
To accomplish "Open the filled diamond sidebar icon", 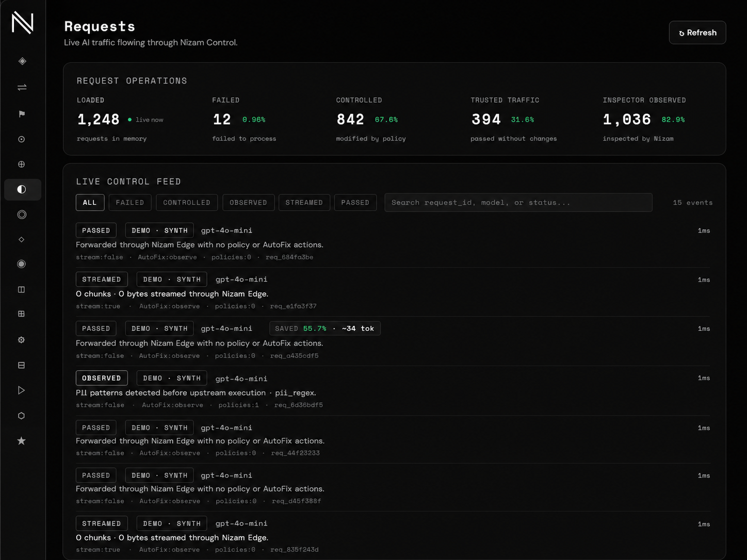I will point(22,61).
